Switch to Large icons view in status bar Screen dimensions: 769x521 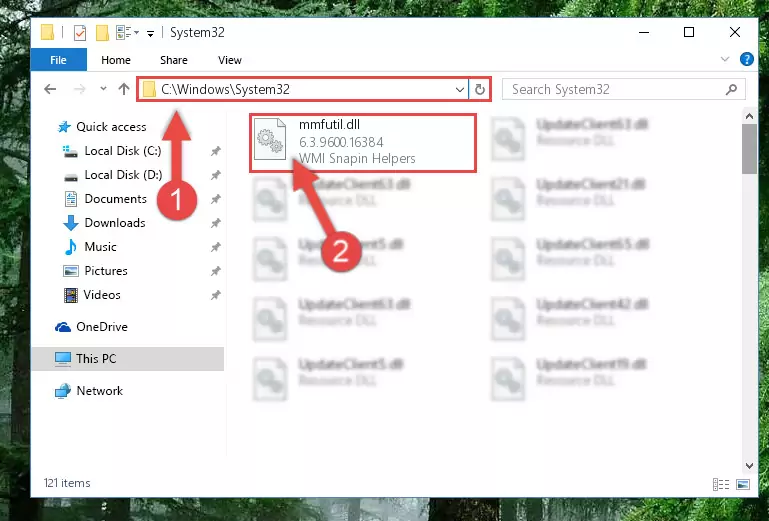click(743, 485)
